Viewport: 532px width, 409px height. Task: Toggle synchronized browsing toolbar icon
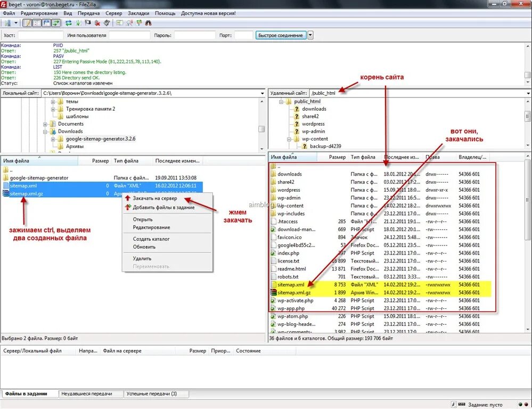pyautogui.click(x=139, y=23)
